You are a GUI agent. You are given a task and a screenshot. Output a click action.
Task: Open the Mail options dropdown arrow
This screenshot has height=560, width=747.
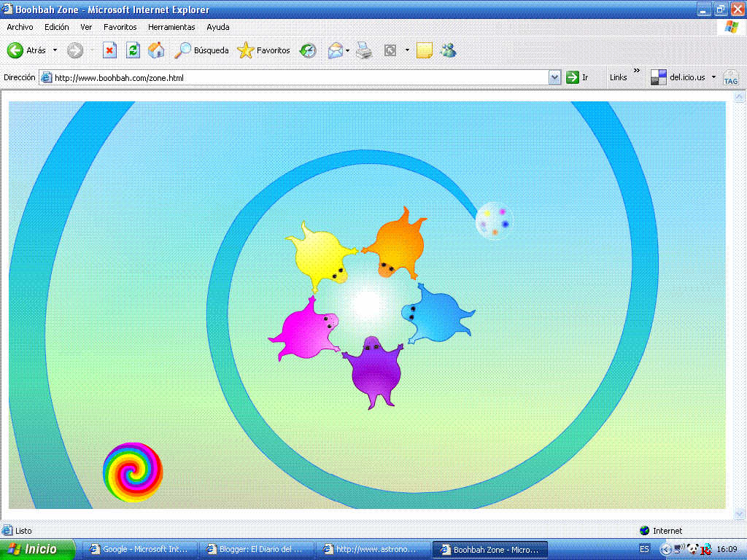point(348,50)
